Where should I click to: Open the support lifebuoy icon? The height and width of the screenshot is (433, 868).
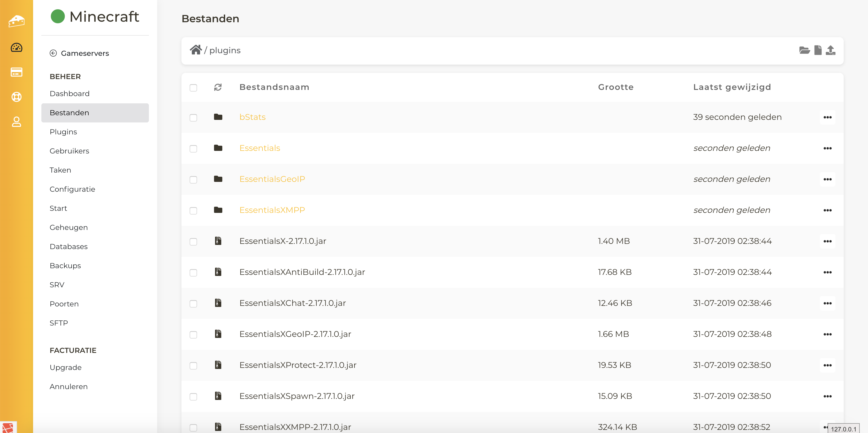click(17, 97)
